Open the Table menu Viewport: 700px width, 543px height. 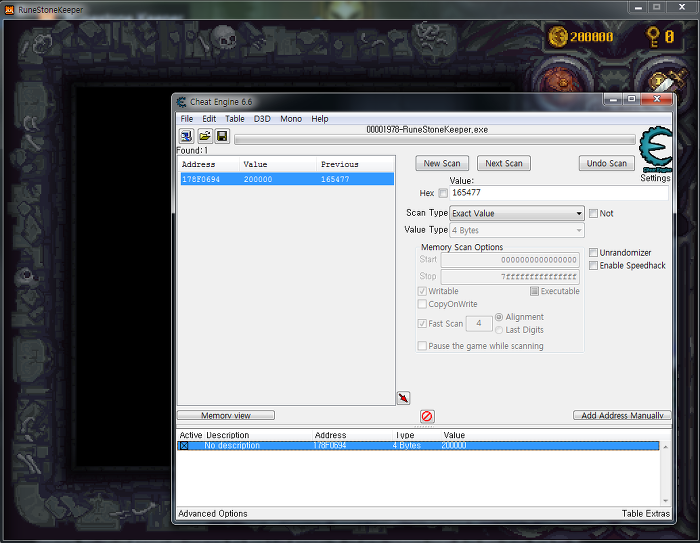pos(234,119)
